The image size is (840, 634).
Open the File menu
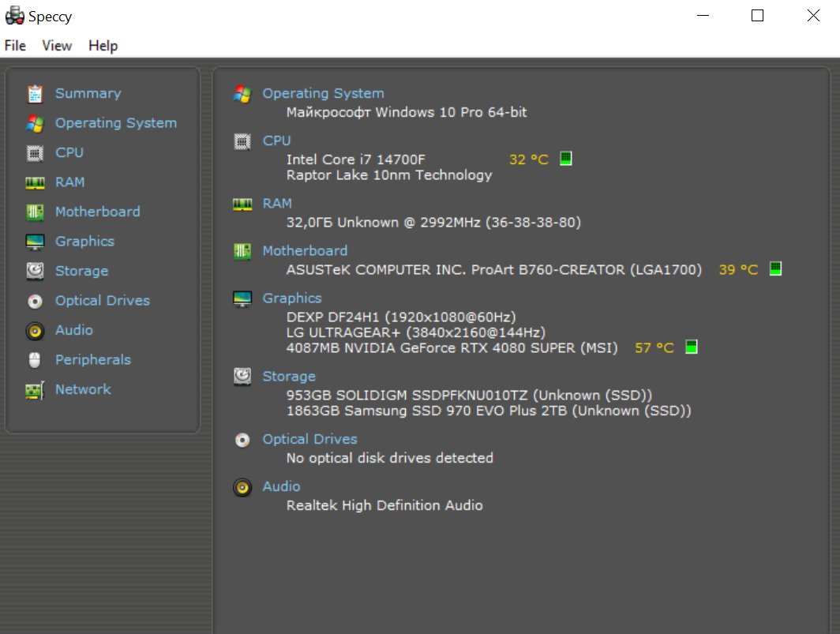(x=15, y=46)
